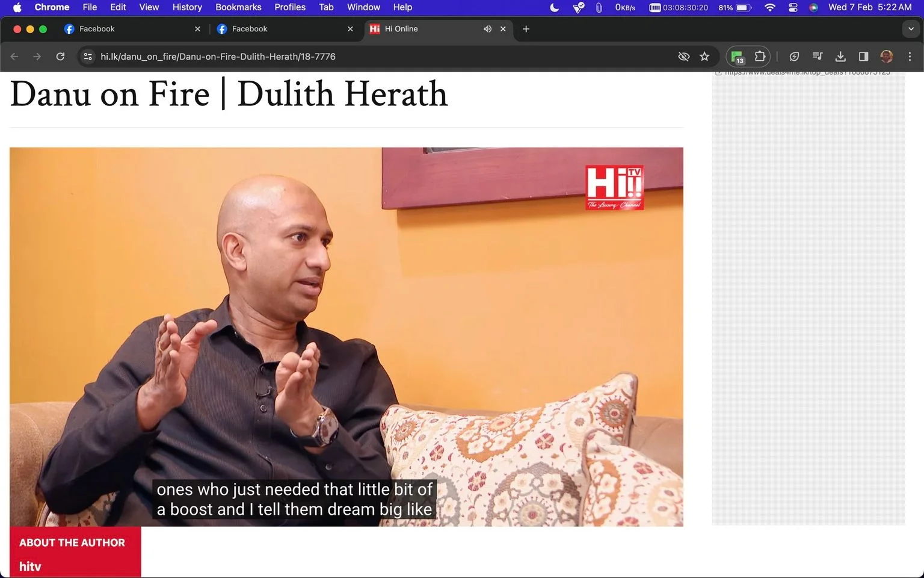Image resolution: width=924 pixels, height=578 pixels.
Task: View site information icon in address bar
Action: [x=88, y=57]
